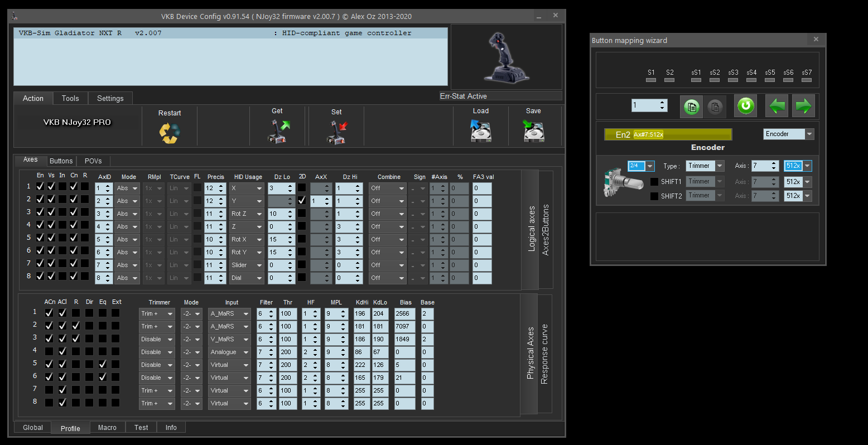
Task: Open the 2/4 encoder mode dropdown
Action: 641,166
